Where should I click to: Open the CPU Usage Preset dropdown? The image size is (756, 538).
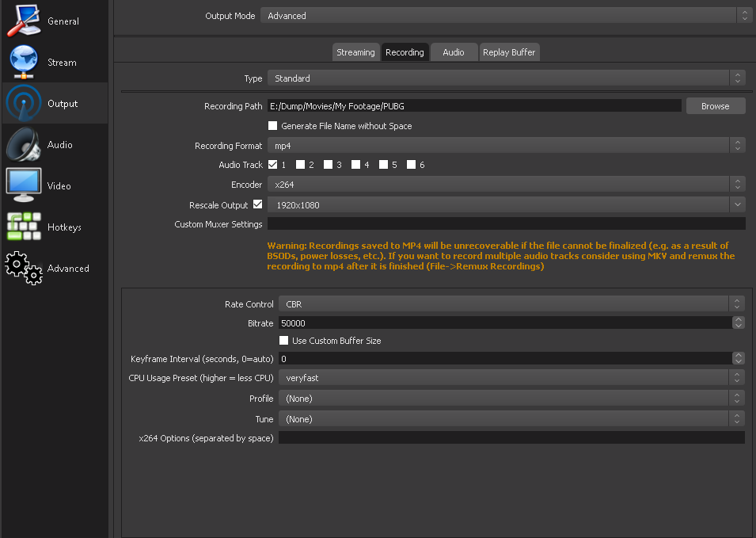pos(511,378)
